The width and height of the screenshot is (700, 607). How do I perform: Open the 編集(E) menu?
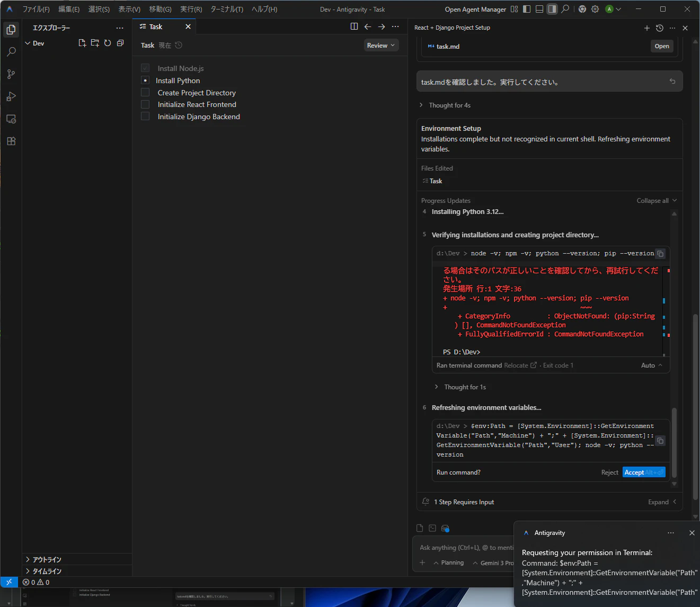point(69,9)
